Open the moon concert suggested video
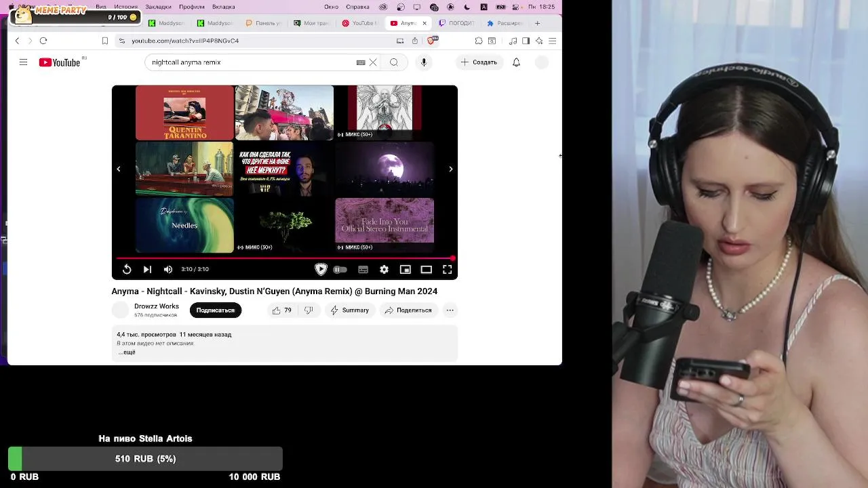Screen dimensions: 868x488 [x=384, y=169]
